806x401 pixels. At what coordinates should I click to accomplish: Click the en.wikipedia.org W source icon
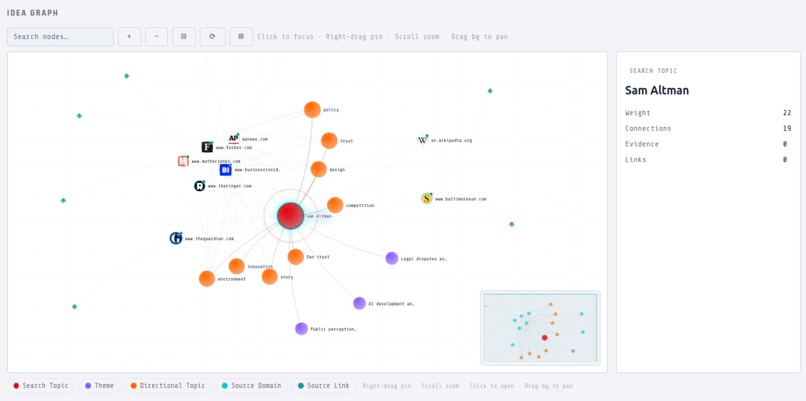(x=423, y=140)
